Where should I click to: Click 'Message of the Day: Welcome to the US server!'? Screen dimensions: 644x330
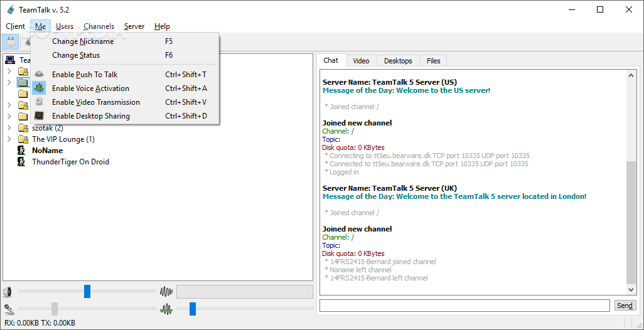[407, 90]
